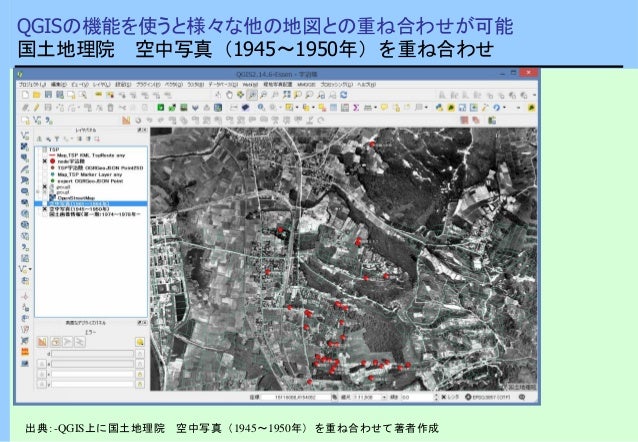This screenshot has height=442, width=638.
Task: Click the green spreadsheet icon at right of third toolbar
Action: tap(492, 120)
